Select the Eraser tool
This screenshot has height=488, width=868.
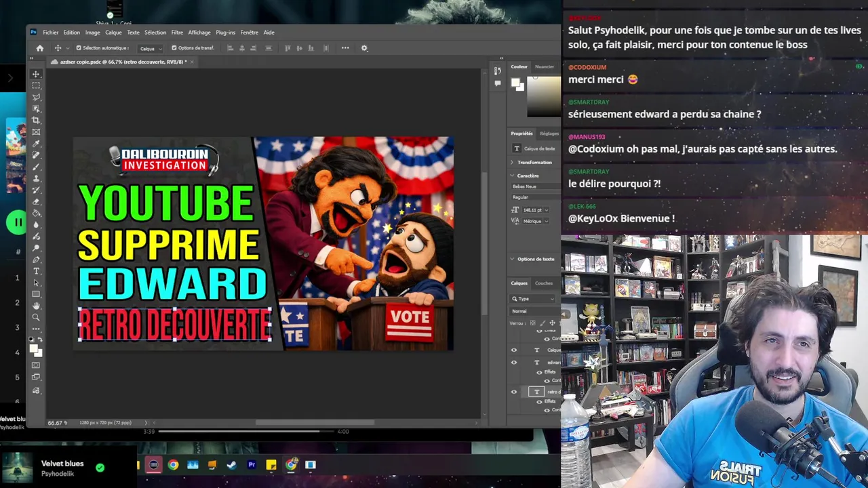tap(36, 201)
